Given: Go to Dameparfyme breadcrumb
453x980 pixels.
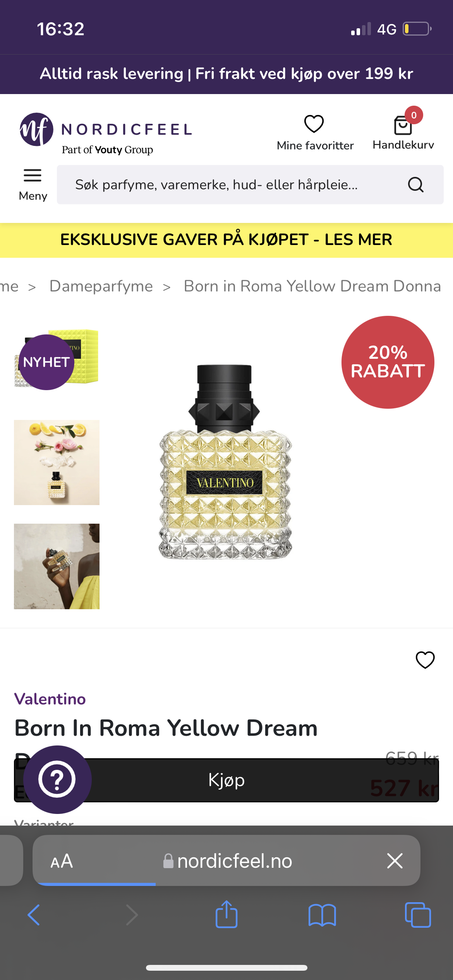Looking at the screenshot, I should click(x=101, y=286).
